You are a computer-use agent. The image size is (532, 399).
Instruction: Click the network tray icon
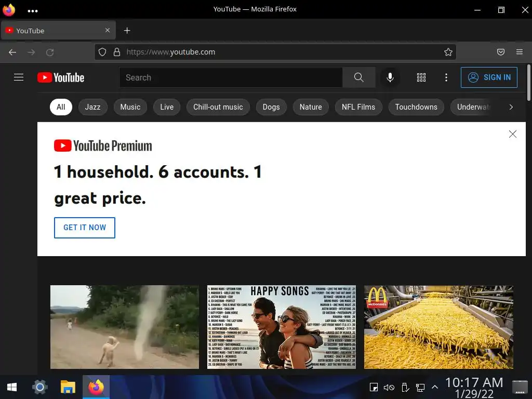[420, 387]
